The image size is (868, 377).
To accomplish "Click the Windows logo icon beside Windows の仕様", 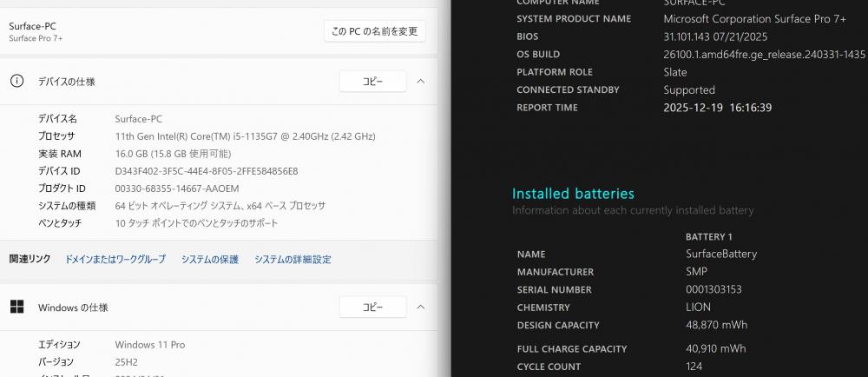I will 16,308.
